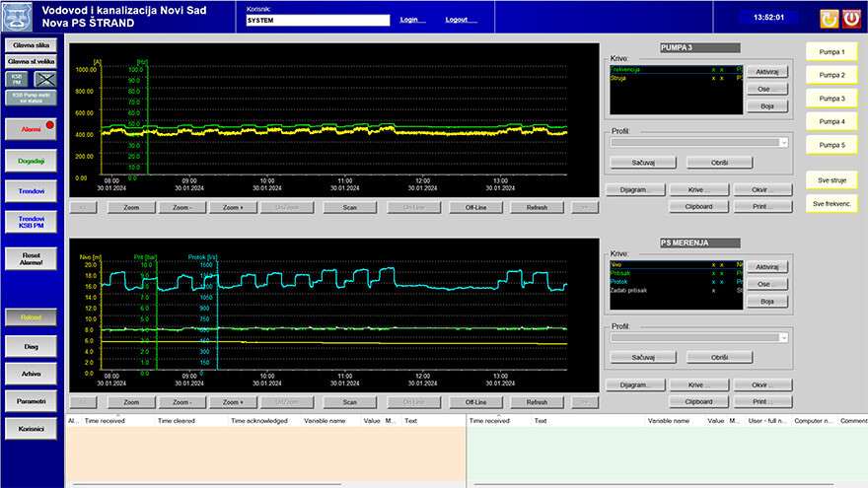
Task: Select Pumpa 3 trend
Action: [832, 99]
